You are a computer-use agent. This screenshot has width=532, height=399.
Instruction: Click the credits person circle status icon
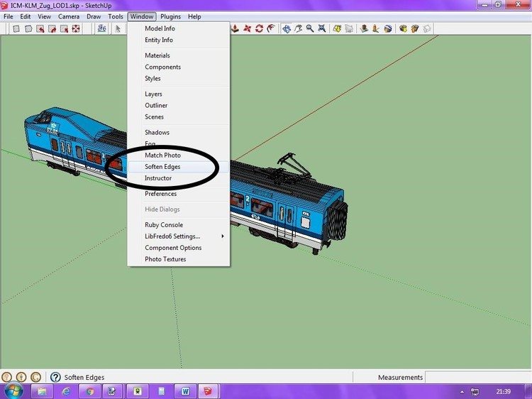coord(21,377)
